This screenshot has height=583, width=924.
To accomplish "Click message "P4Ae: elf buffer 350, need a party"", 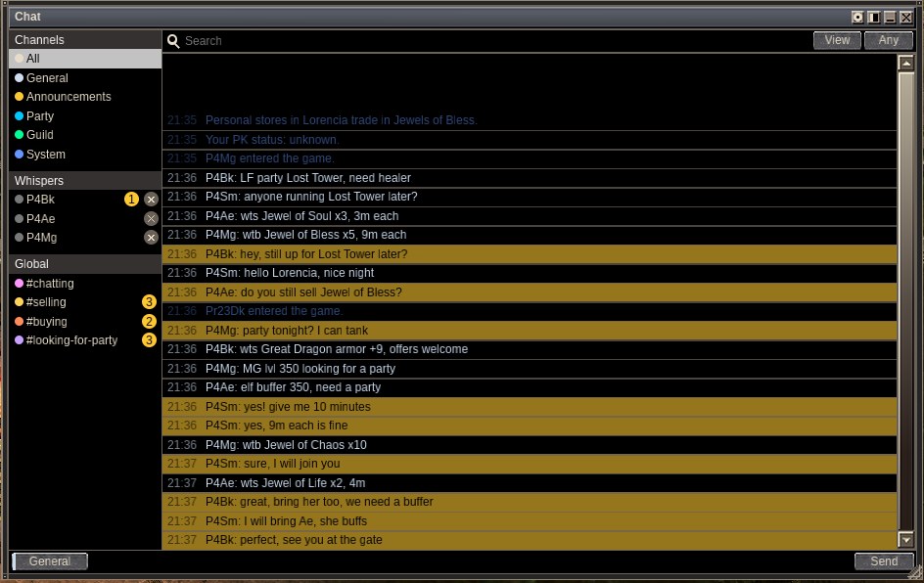I will pos(530,387).
